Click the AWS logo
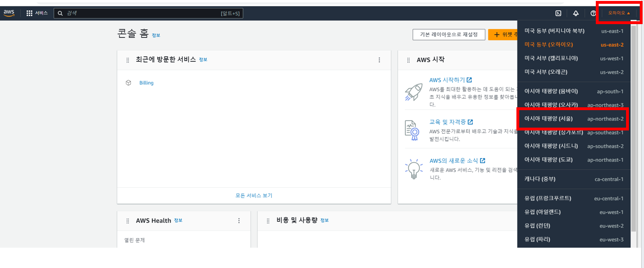Screen dimensions: 644x268 pyautogui.click(x=9, y=13)
